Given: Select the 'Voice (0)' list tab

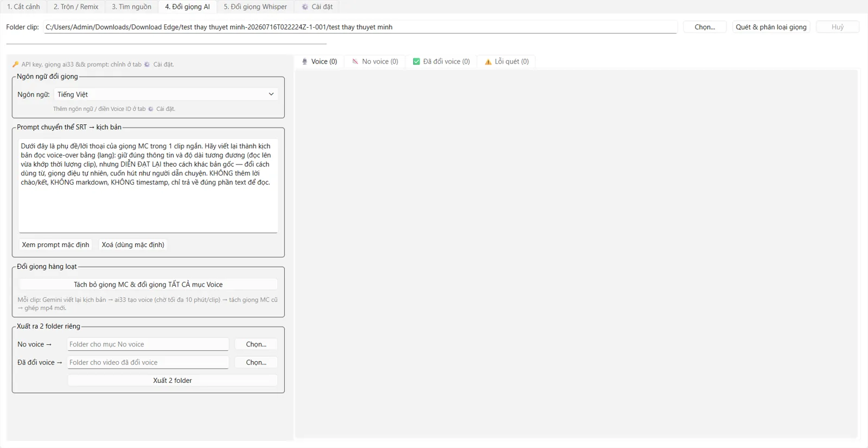Looking at the screenshot, I should [x=320, y=61].
